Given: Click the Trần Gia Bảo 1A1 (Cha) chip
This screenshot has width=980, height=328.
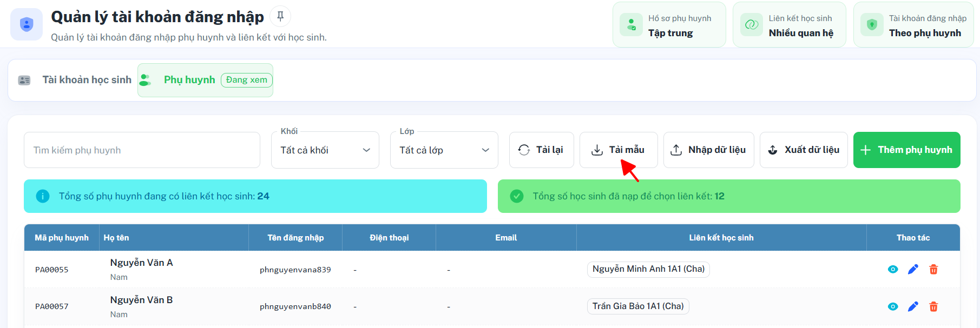Looking at the screenshot, I should (x=638, y=306).
